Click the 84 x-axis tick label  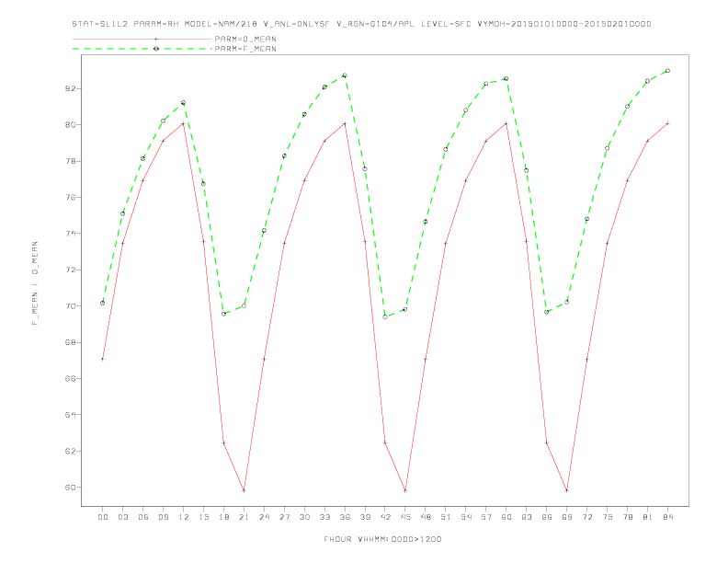click(x=667, y=517)
